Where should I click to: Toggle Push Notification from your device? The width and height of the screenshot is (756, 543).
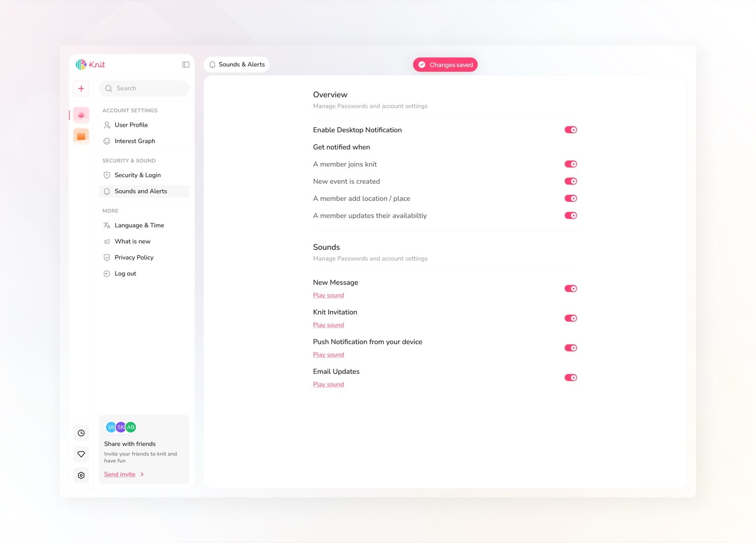click(571, 348)
